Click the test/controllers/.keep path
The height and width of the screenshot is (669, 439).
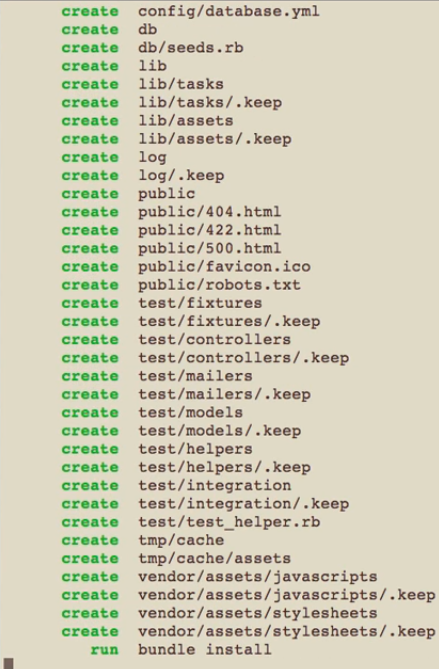244,358
